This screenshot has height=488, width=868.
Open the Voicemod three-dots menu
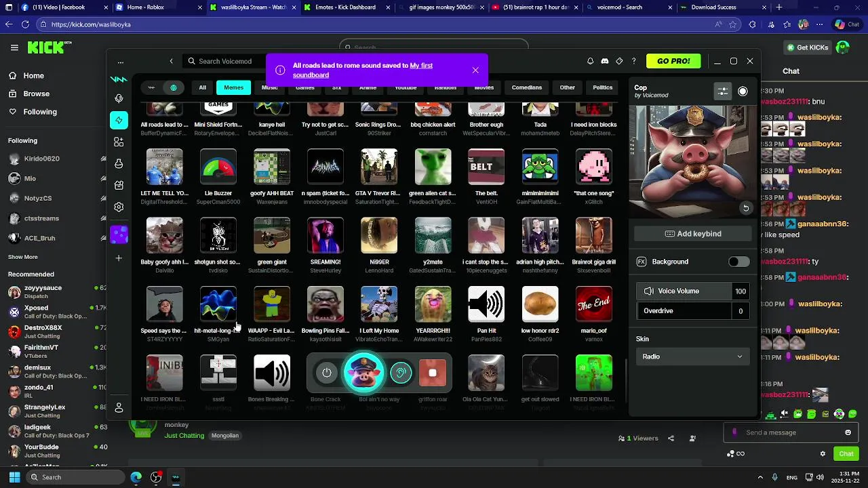[x=121, y=62]
